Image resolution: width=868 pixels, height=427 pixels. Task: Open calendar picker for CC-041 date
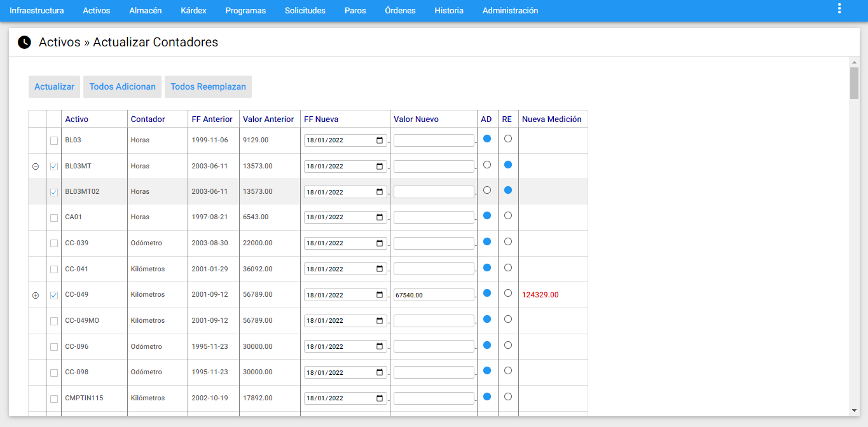tap(380, 269)
